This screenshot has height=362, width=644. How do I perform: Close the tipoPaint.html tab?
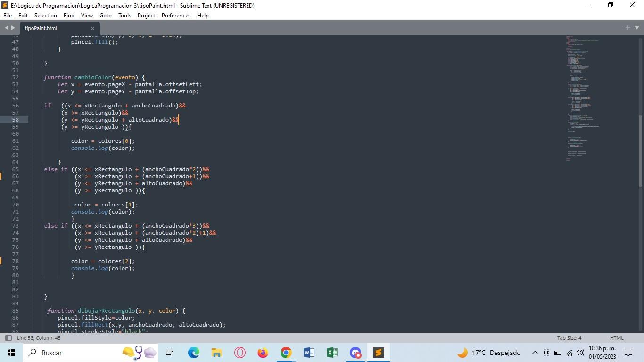point(93,28)
